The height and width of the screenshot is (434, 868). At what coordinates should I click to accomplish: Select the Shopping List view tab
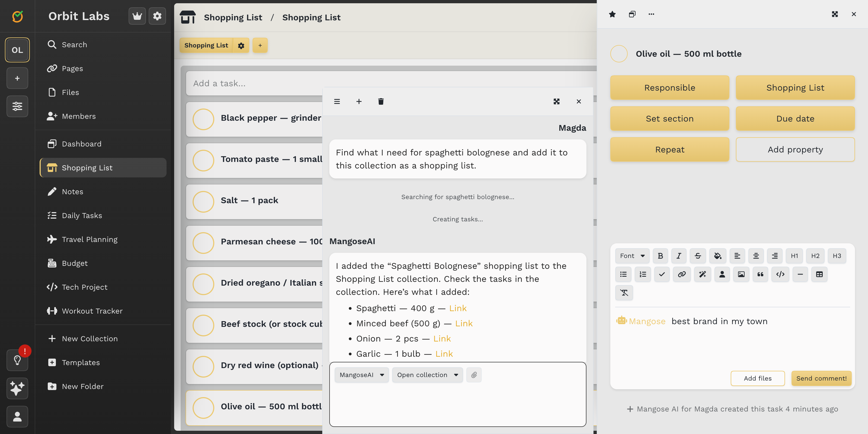click(x=206, y=45)
